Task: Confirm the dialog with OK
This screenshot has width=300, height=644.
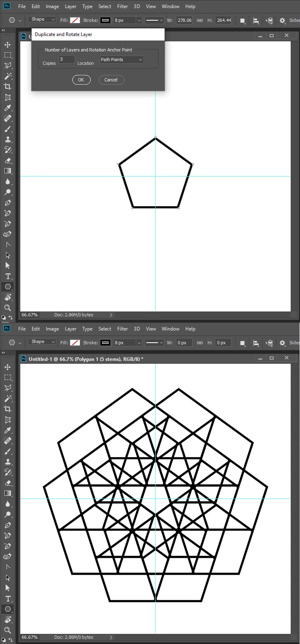Action: click(x=81, y=80)
